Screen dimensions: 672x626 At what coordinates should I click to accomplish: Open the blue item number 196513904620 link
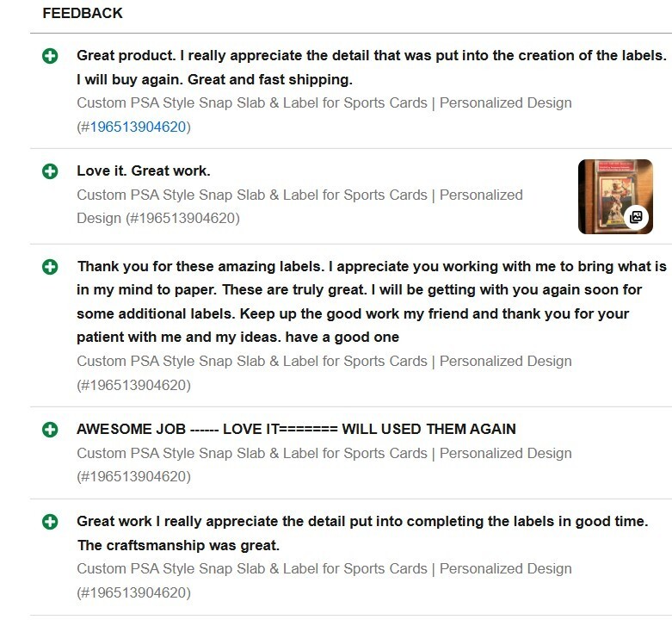[137, 127]
